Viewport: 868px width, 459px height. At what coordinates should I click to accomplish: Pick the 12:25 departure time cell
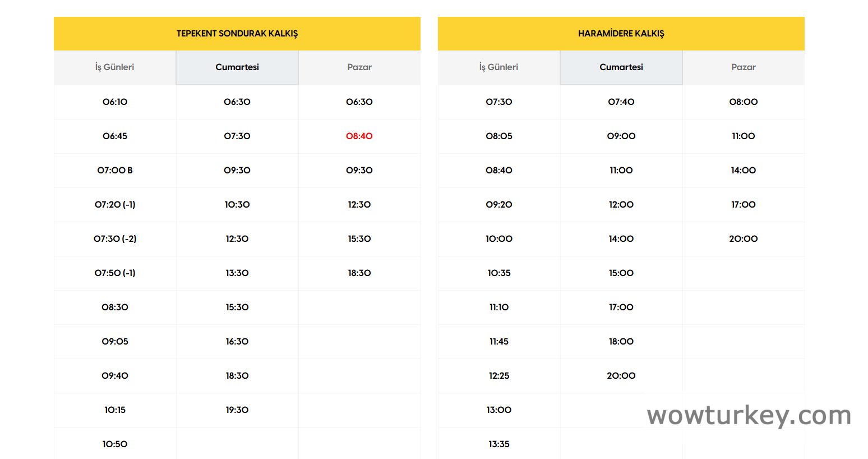click(499, 376)
